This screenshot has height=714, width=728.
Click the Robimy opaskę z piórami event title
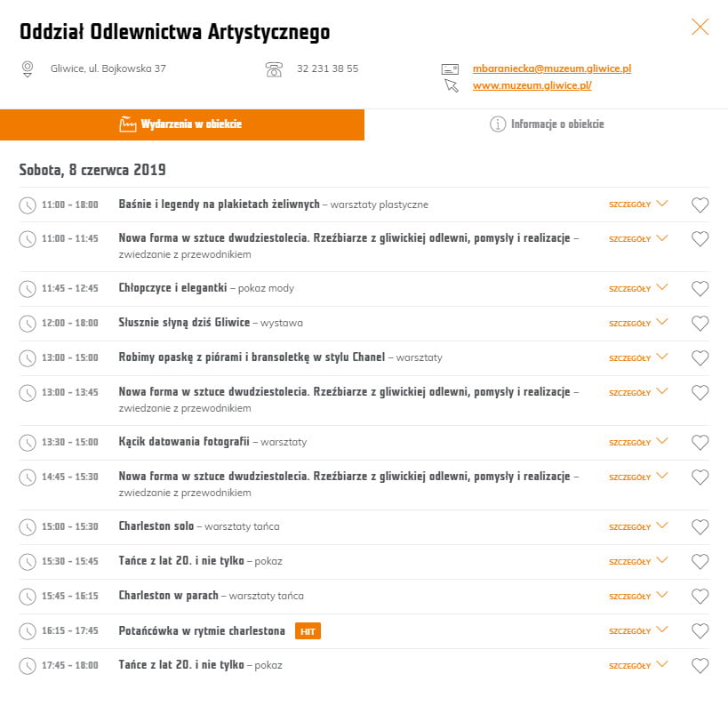[x=252, y=357]
